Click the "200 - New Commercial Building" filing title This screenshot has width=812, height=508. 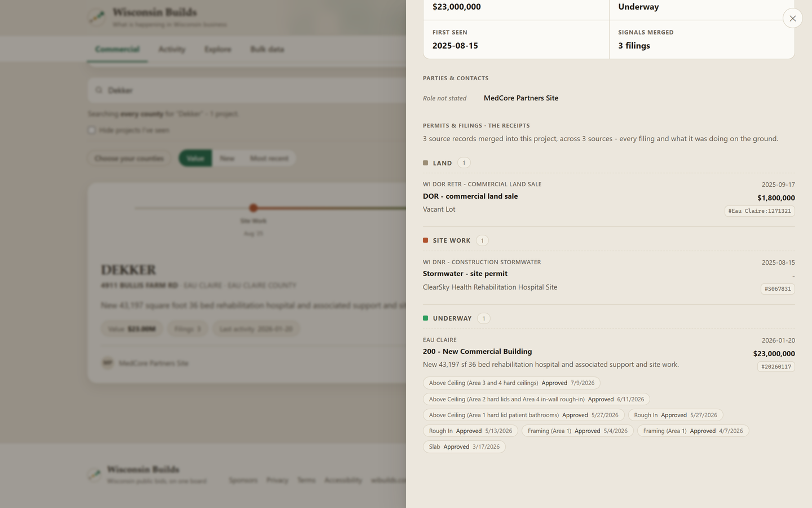[477, 352]
